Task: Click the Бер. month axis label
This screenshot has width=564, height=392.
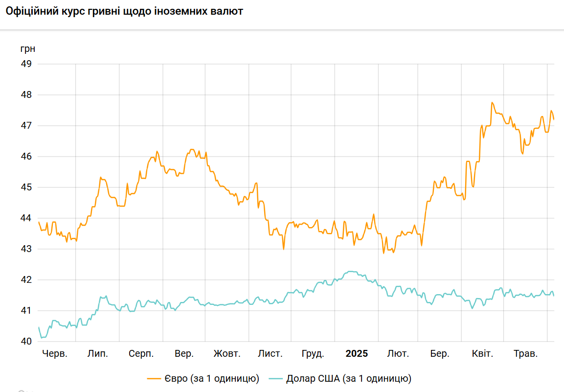Action: (440, 353)
